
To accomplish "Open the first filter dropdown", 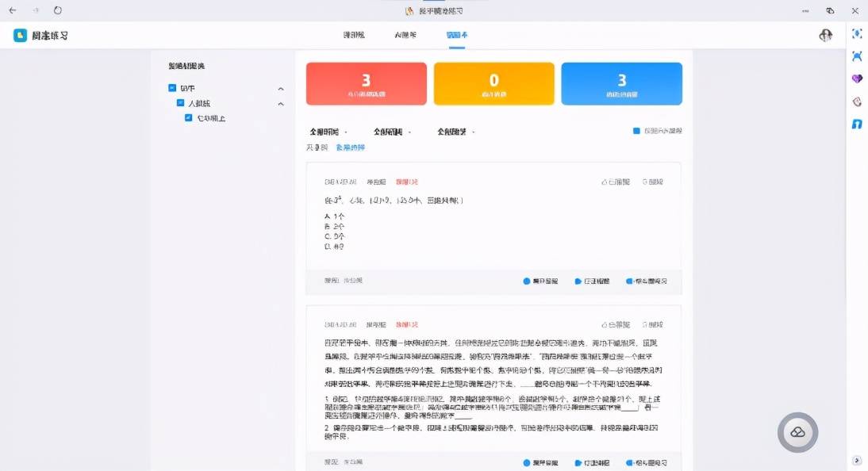I will (x=328, y=132).
